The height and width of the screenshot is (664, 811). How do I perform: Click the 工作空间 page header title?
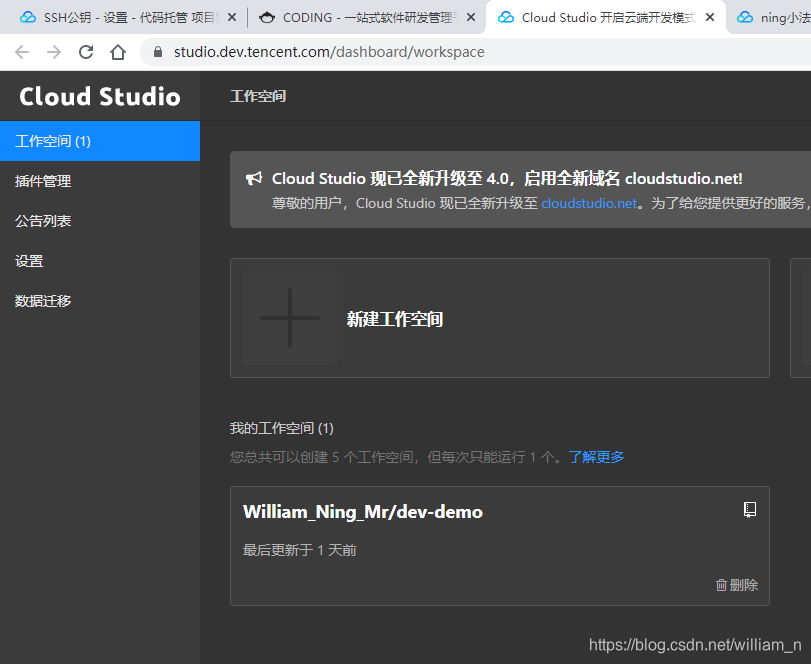click(x=258, y=96)
